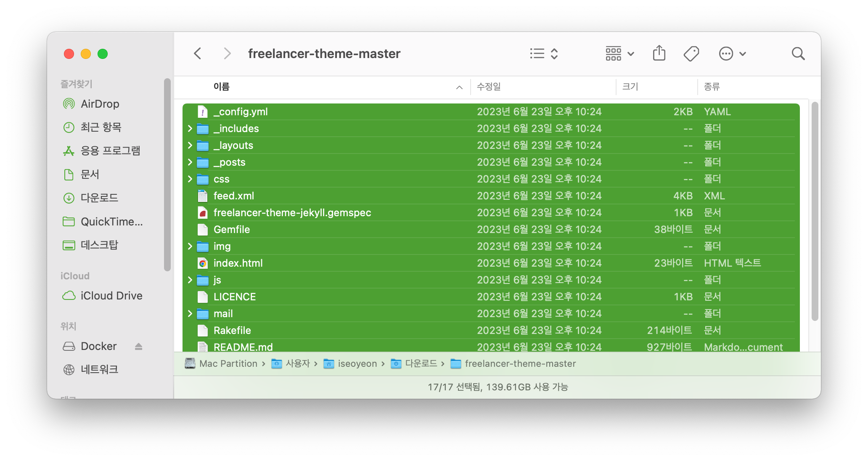Open 다운로드 in the sidebar

[99, 198]
